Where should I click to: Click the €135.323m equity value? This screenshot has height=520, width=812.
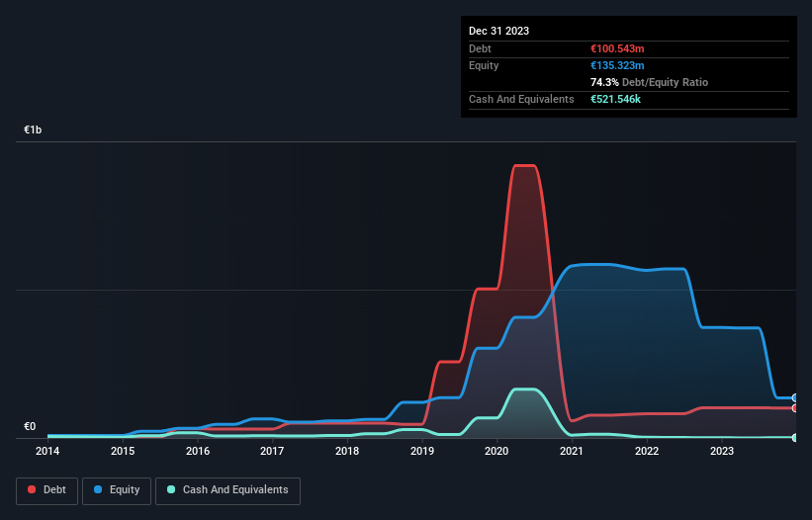(x=617, y=65)
